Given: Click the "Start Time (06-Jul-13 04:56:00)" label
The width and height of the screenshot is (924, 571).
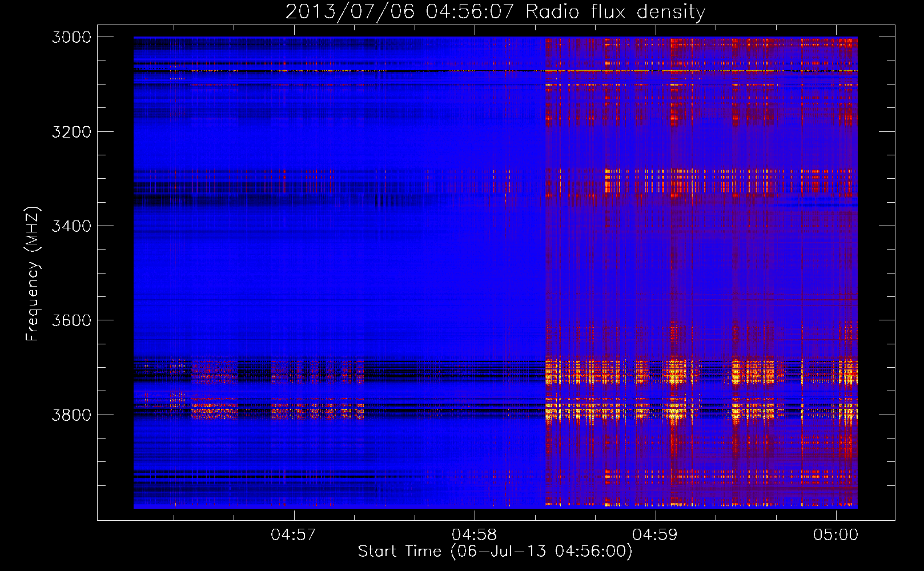Looking at the screenshot, I should tap(495, 552).
